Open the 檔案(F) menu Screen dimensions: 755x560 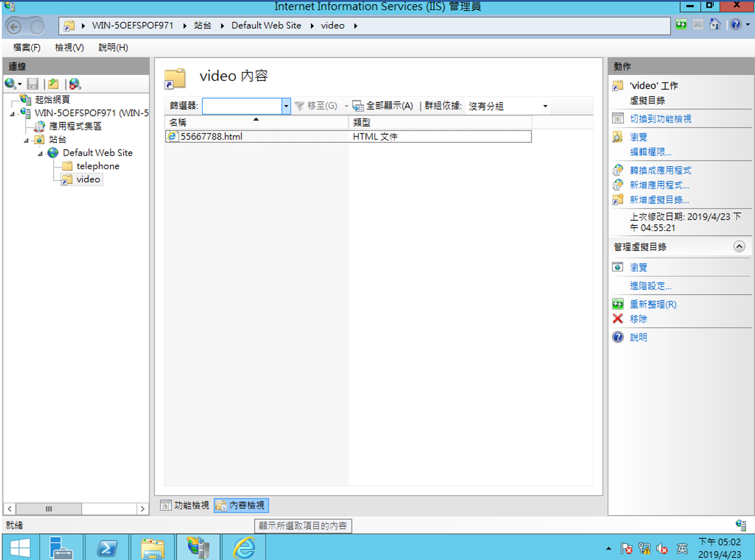pos(27,48)
